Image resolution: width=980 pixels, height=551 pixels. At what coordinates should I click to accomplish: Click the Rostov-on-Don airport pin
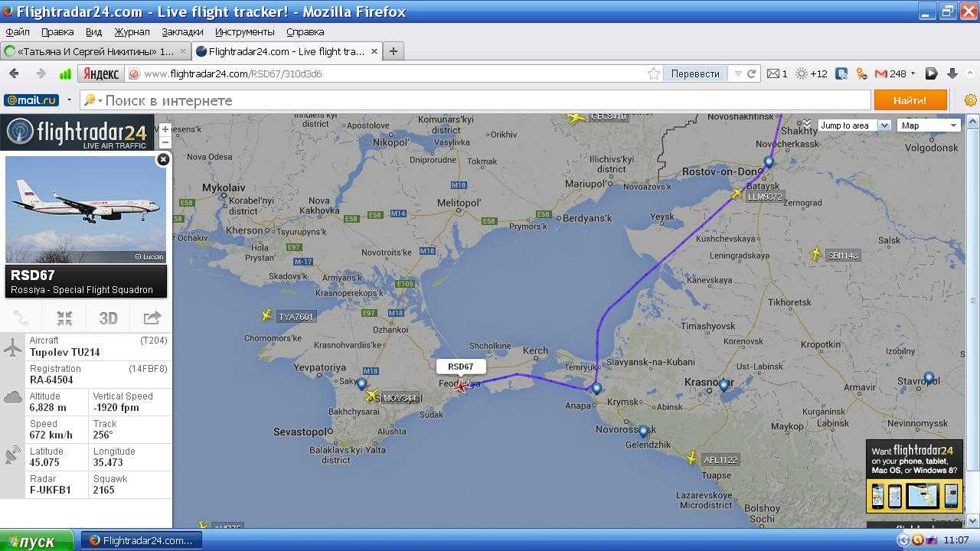tap(768, 162)
